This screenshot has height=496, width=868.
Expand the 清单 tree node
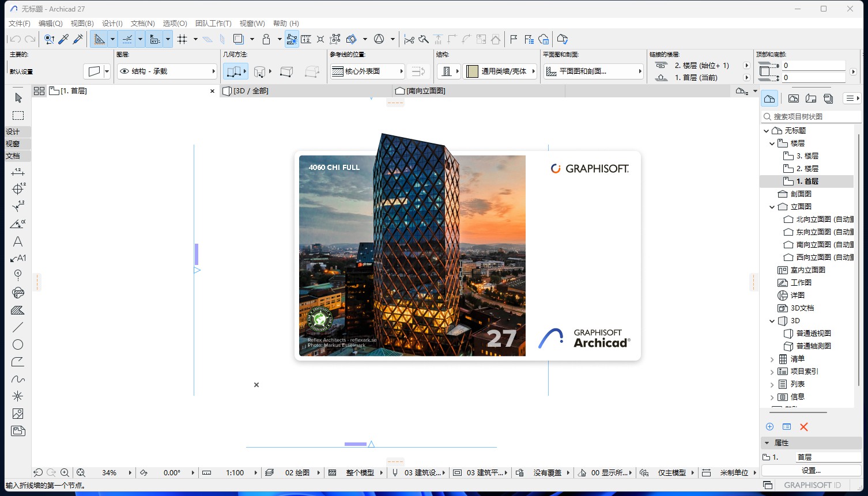coord(772,359)
